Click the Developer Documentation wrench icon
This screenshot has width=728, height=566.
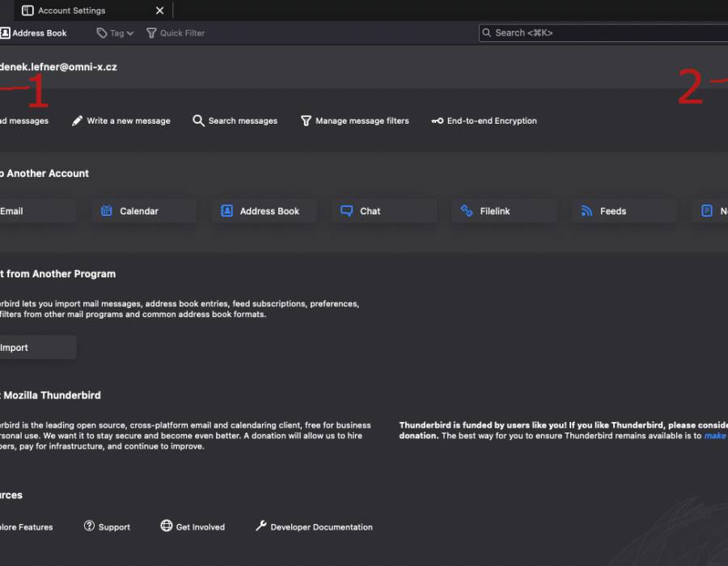point(261,526)
